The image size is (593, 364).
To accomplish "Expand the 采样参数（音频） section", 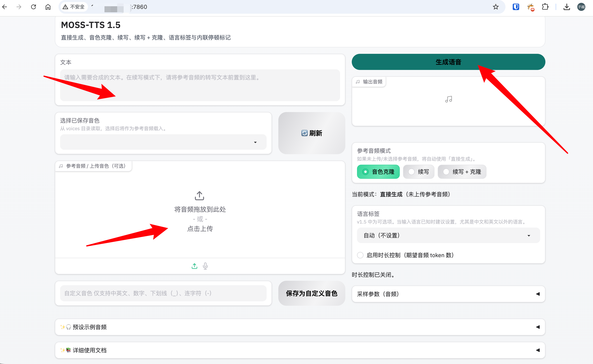I will (449, 294).
